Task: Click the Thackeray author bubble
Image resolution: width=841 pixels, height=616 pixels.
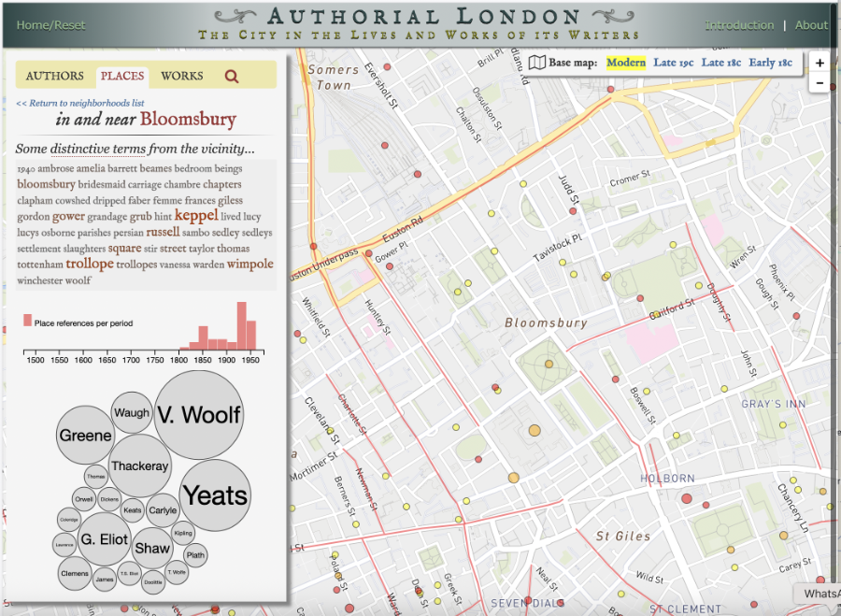Action: (139, 466)
